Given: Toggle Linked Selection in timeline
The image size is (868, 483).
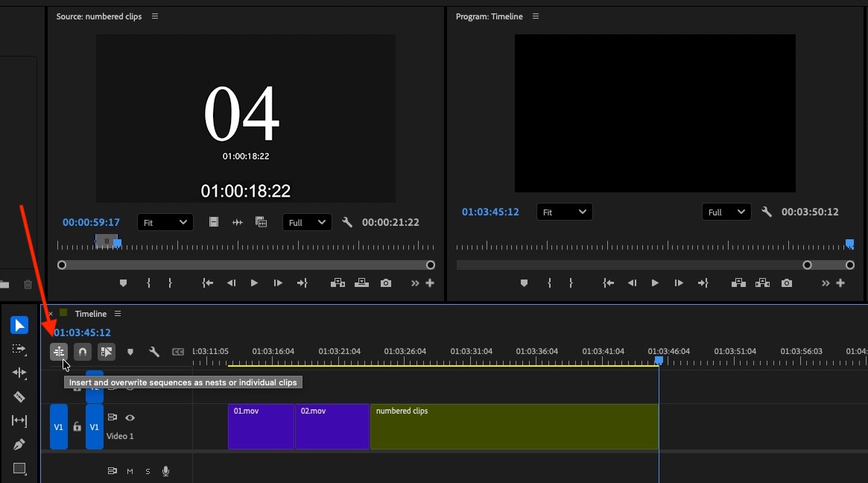Looking at the screenshot, I should pos(107,352).
